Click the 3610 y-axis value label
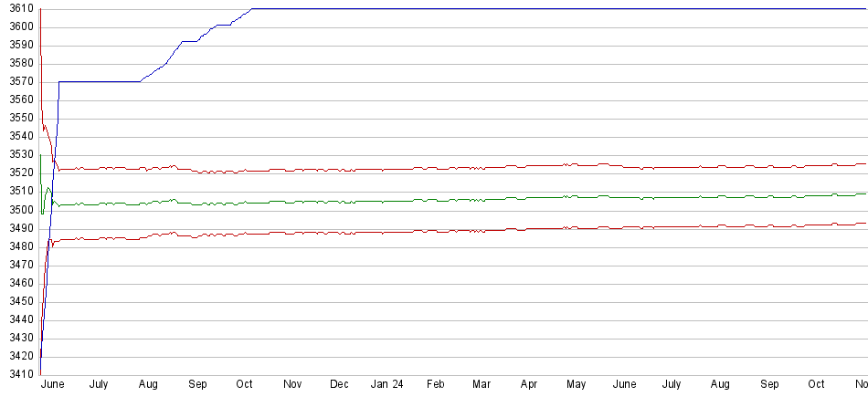This screenshot has width=868, height=397. [x=18, y=8]
